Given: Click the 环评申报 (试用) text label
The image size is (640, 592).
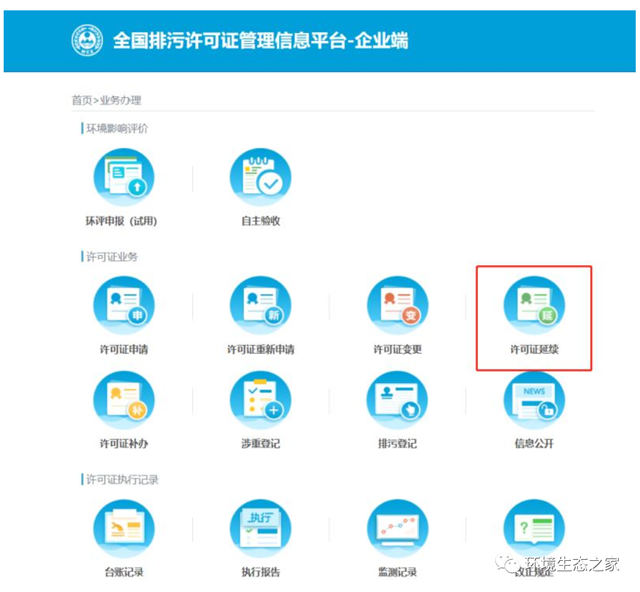Looking at the screenshot, I should tap(121, 221).
